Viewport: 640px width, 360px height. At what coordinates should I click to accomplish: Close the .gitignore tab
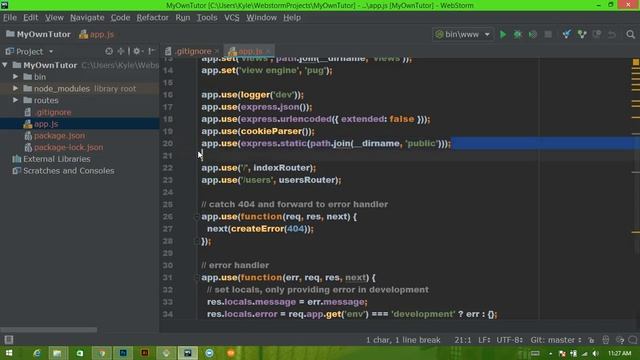click(217, 51)
